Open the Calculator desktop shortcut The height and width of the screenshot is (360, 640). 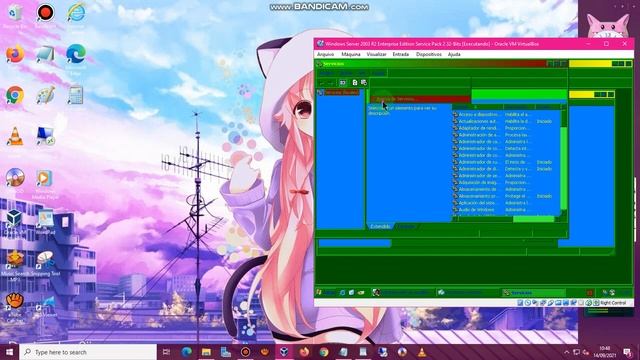pos(76,95)
